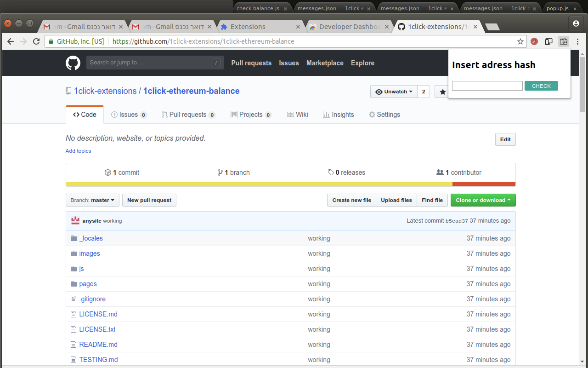Viewport: 588px width, 368px height.
Task: Switch to the Extensions browser tab
Action: click(x=248, y=27)
